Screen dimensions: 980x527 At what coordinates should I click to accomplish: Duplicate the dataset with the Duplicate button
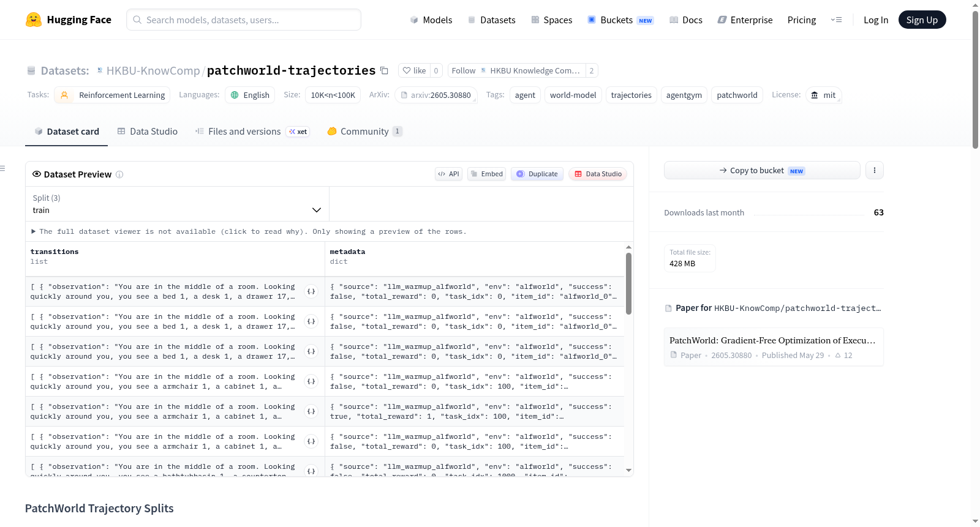(537, 174)
